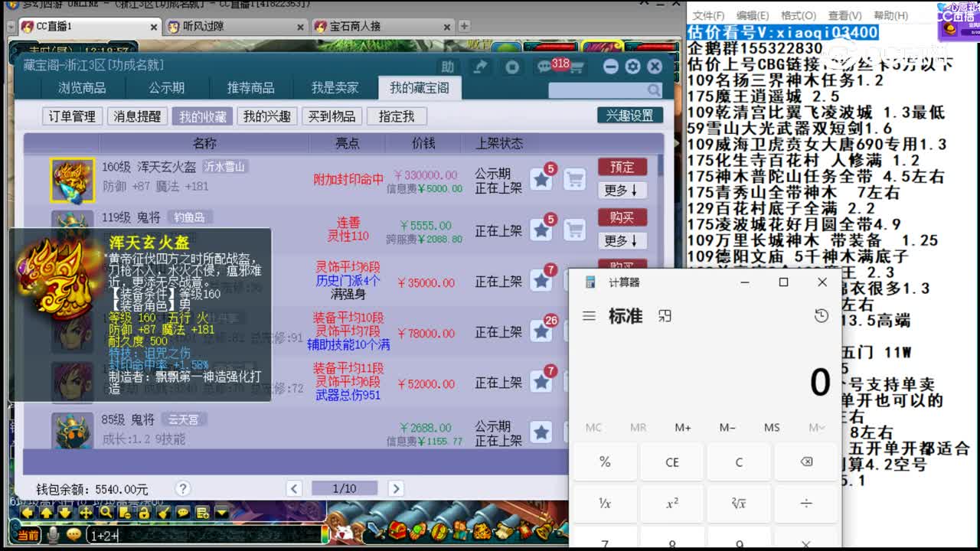This screenshot has width=980, height=551.
Task: Click left arrow icon in chat toolbar
Action: coord(27,513)
